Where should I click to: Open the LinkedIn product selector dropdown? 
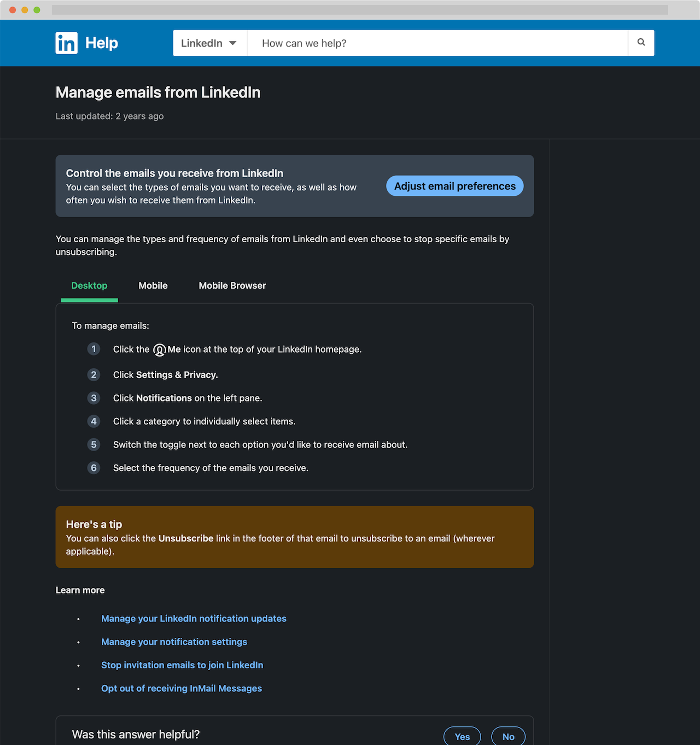tap(209, 43)
